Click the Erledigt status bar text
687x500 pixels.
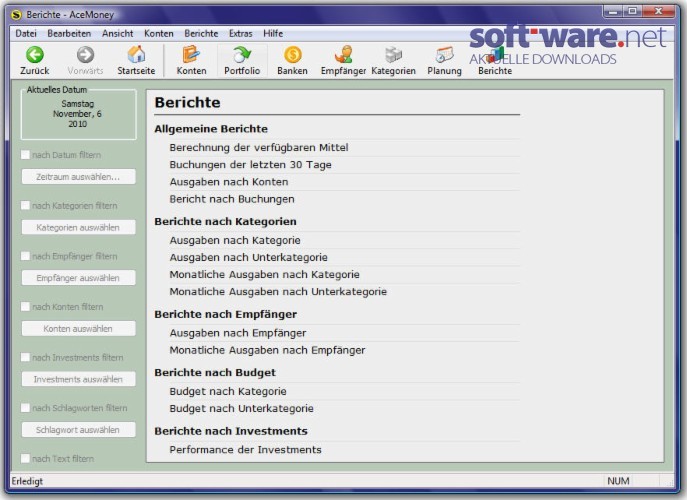pos(27,481)
